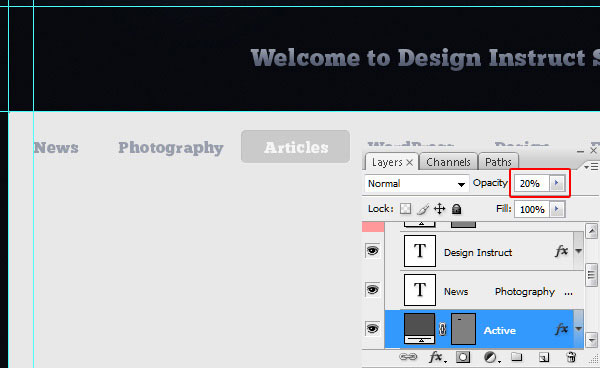Delete layer with trash icon
This screenshot has width=600, height=368.
click(x=571, y=357)
